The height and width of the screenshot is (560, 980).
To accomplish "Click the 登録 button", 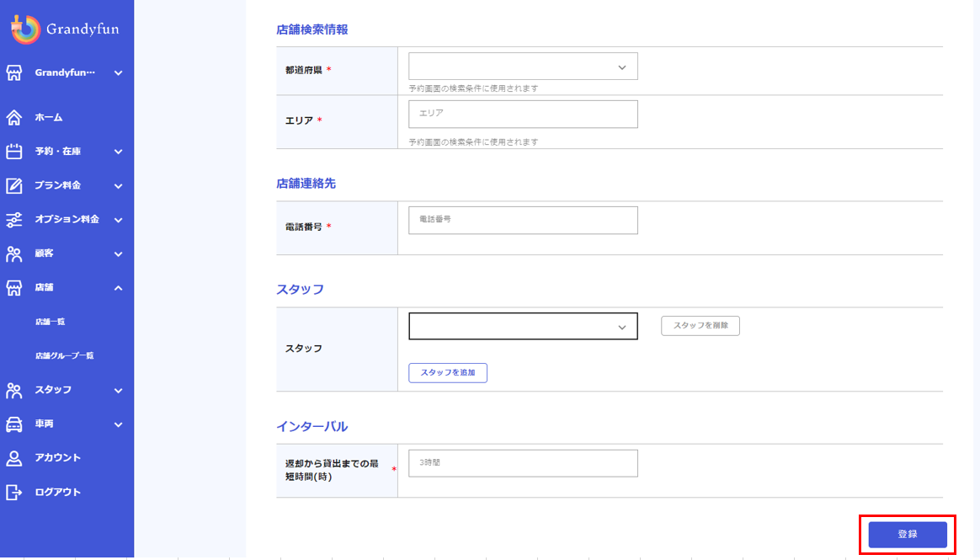I will 908,535.
